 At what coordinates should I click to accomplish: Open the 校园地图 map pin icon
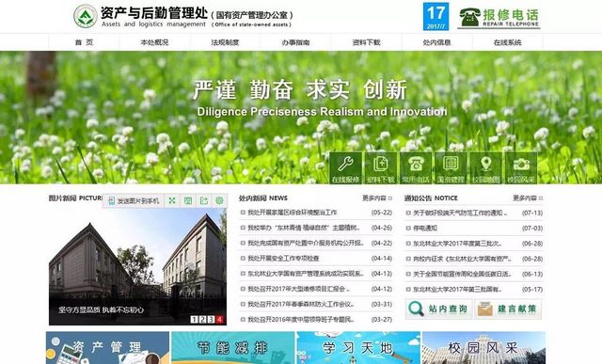coord(486,167)
